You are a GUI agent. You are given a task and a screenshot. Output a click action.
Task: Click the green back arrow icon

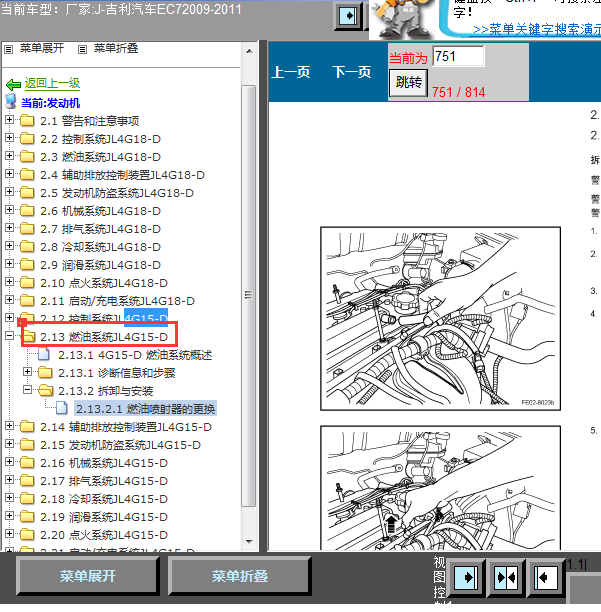tap(13, 84)
